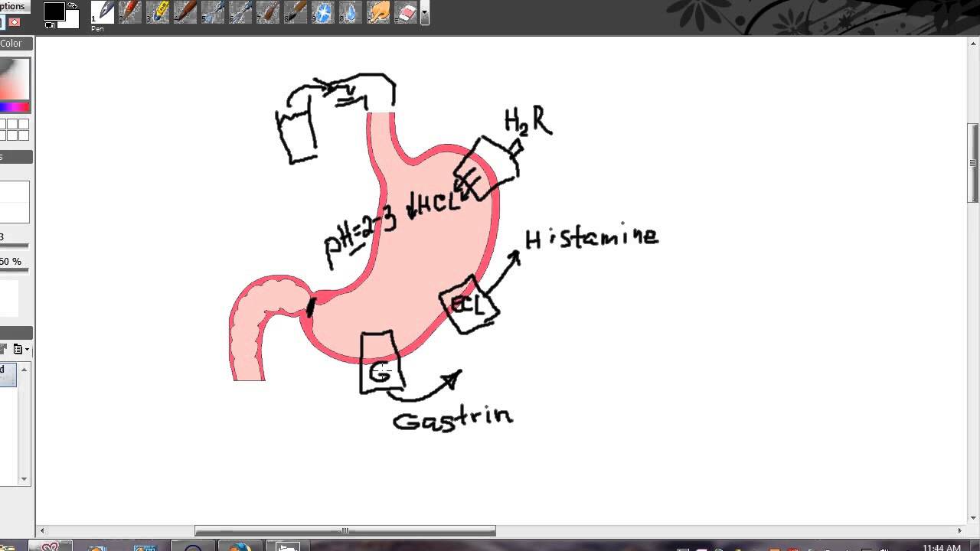Select the drawing tool numbered 6
The image size is (980, 551).
(x=240, y=12)
